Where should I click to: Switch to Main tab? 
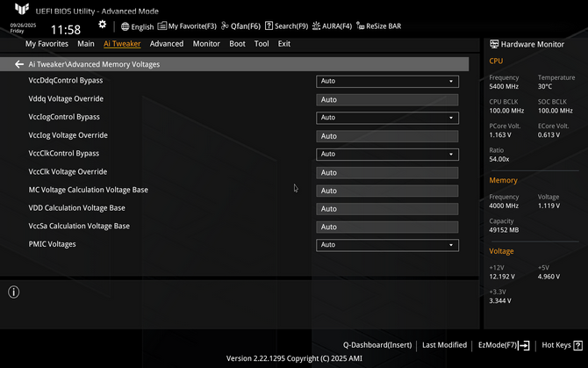pyautogui.click(x=86, y=44)
